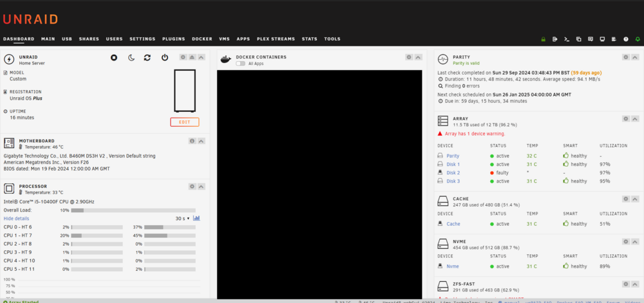This screenshot has width=644, height=303.
Task: Open the Shares tab
Action: (89, 39)
